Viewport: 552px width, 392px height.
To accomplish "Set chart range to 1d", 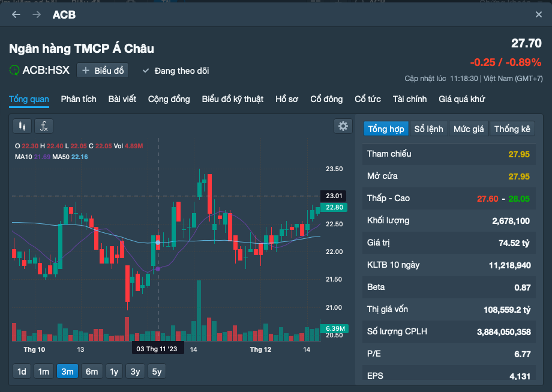I will pyautogui.click(x=22, y=372).
